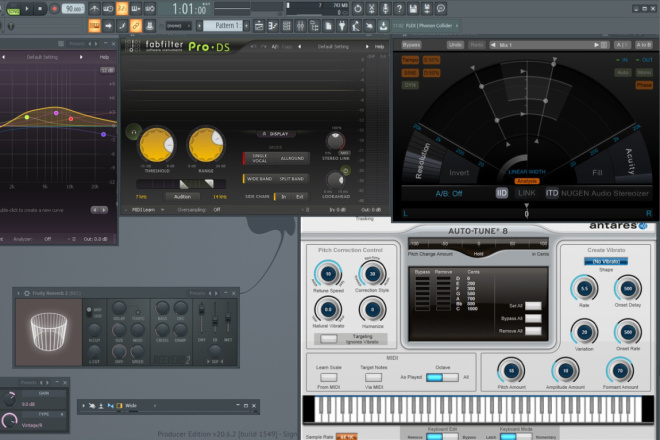Open the Browser icon in toolbar
The width and height of the screenshot is (660, 440).
tap(314, 26)
